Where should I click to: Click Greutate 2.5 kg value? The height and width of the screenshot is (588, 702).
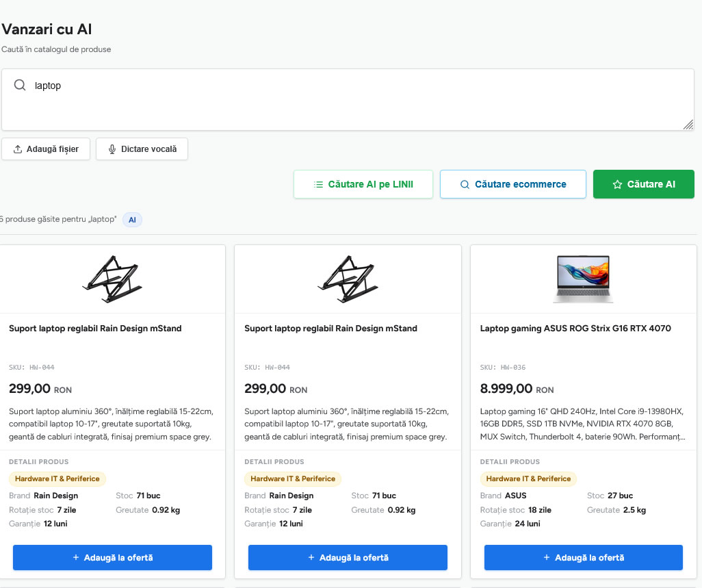[634, 510]
